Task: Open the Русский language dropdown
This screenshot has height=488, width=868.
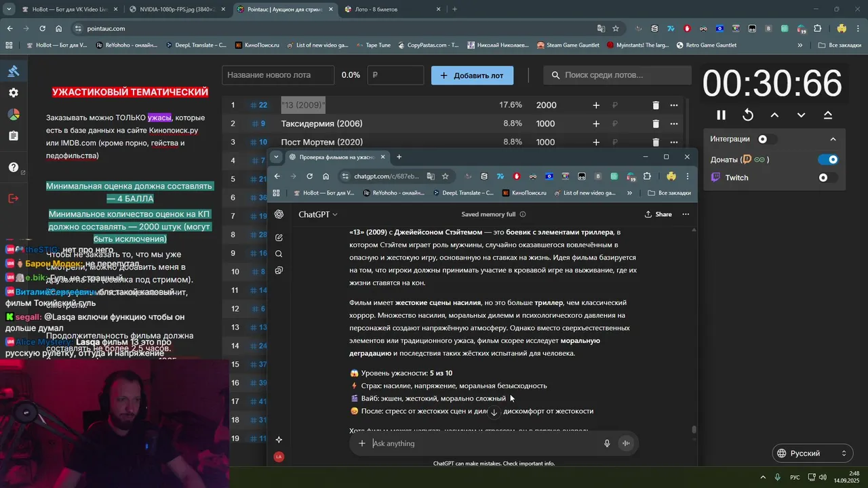Action: (x=812, y=453)
